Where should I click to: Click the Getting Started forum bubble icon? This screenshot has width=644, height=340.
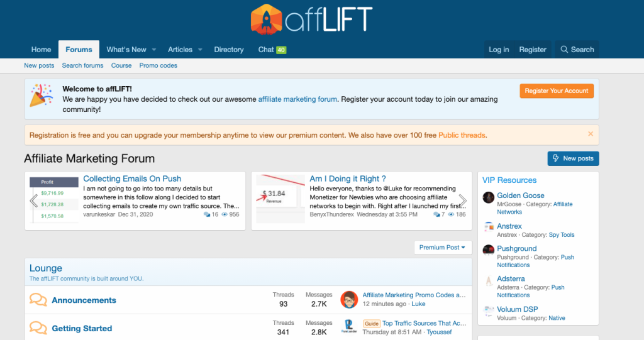coord(38,327)
